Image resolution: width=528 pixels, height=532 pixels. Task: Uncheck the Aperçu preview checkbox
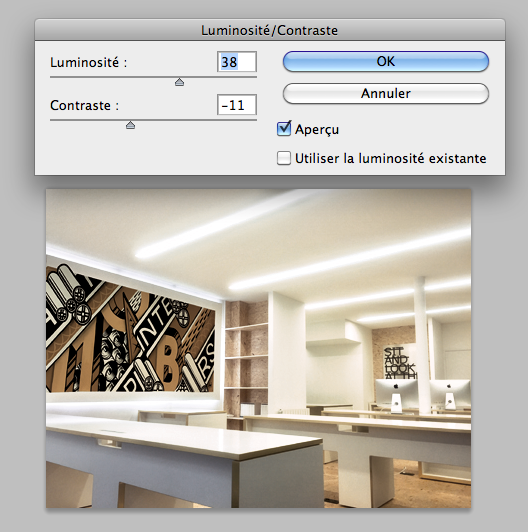coord(284,129)
